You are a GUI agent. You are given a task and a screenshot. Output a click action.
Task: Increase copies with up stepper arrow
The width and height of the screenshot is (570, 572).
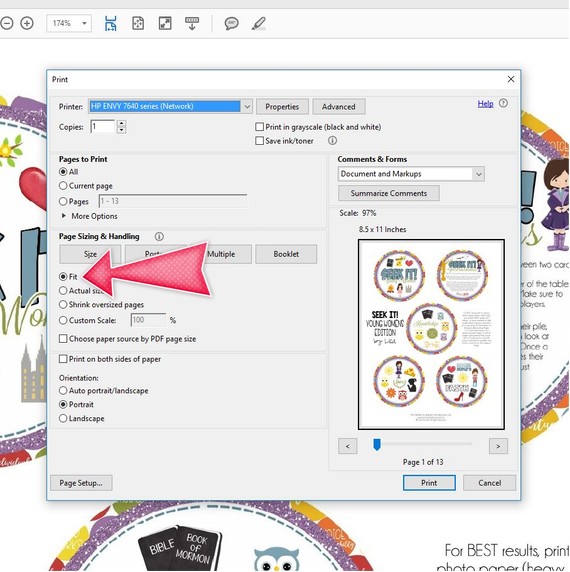122,123
